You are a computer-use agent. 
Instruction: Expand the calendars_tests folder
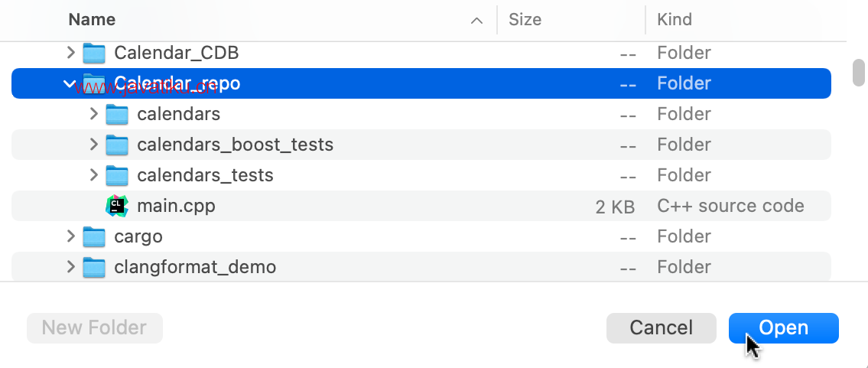(93, 175)
